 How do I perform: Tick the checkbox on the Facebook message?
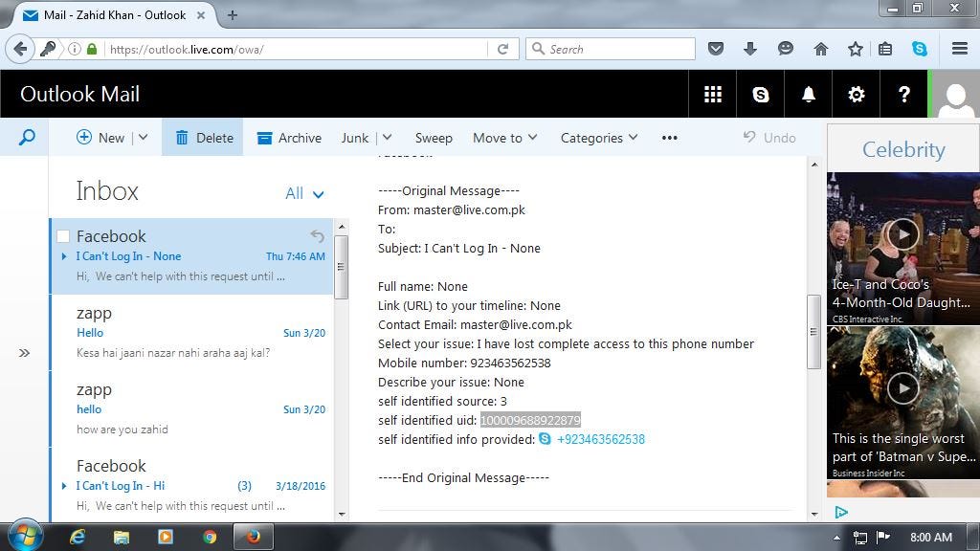click(x=63, y=236)
